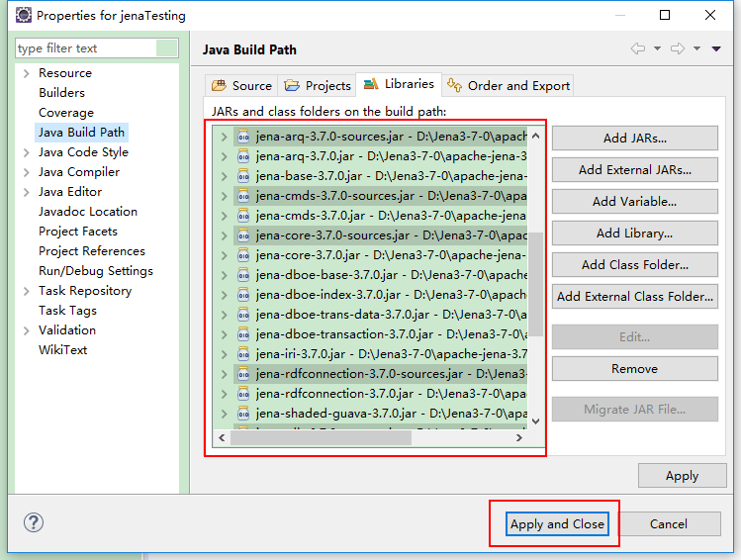Screen dimensions: 741x560
Task: Click the jar icon of jena-core-3.7.0.jar
Action: [x=243, y=255]
